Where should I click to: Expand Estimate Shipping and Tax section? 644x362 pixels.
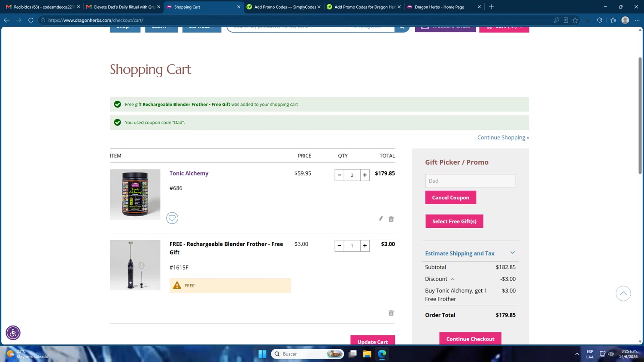click(x=471, y=253)
